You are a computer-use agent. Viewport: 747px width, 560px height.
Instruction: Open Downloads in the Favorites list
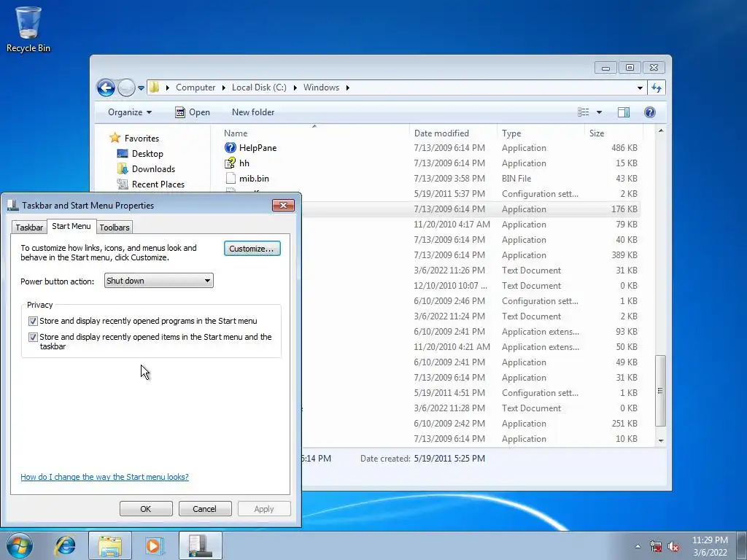[x=153, y=169]
